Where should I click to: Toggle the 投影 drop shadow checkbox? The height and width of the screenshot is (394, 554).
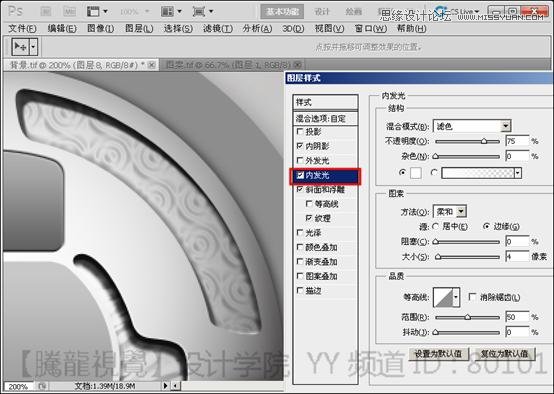(300, 131)
